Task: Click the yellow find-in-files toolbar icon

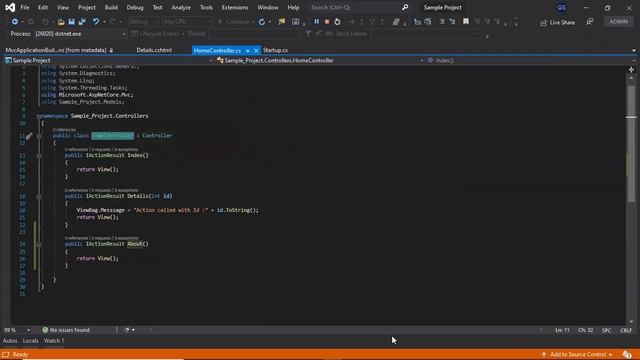Action: pos(282,21)
